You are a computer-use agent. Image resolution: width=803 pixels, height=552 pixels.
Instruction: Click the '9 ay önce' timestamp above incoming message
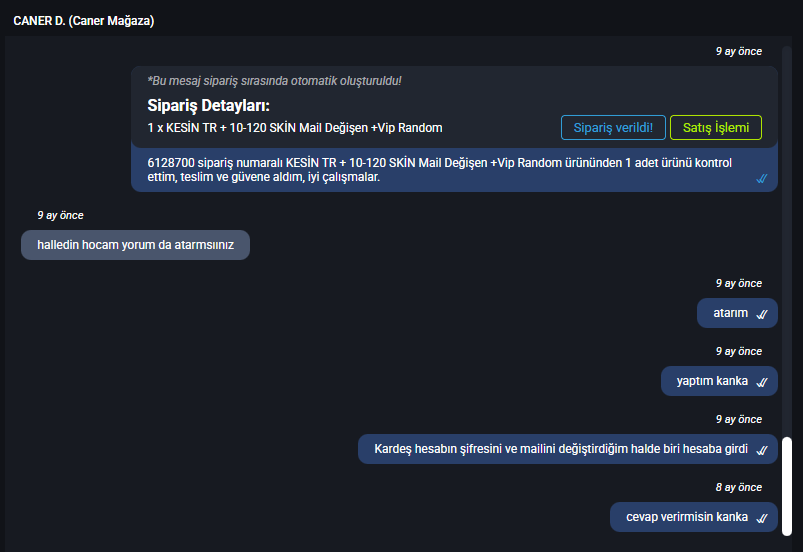(x=60, y=216)
